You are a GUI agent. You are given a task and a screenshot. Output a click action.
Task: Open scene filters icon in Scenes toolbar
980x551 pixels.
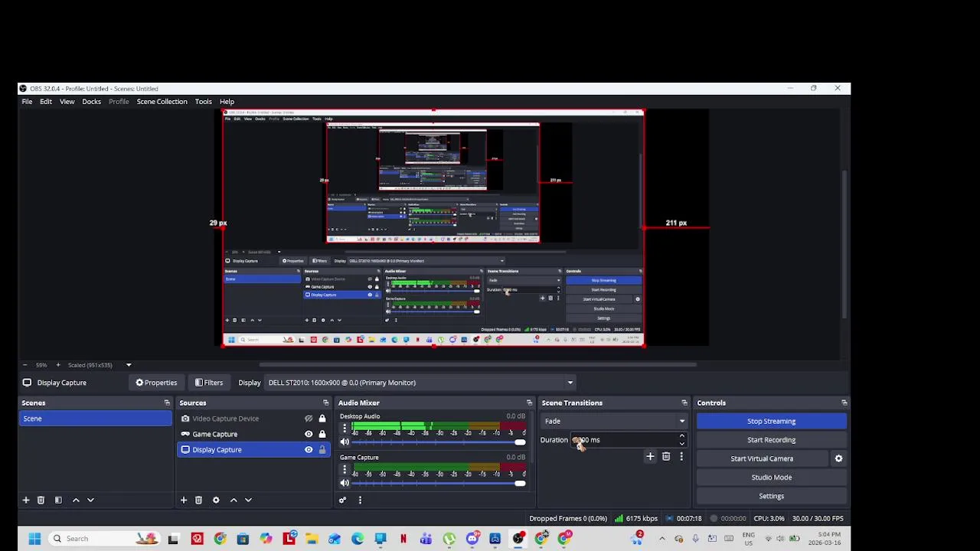(58, 500)
